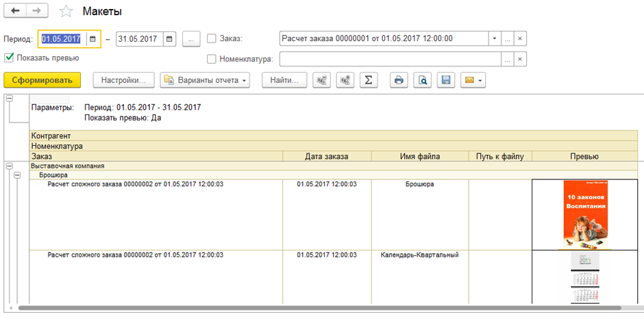Expand send by email dropdown arrow

[481, 80]
